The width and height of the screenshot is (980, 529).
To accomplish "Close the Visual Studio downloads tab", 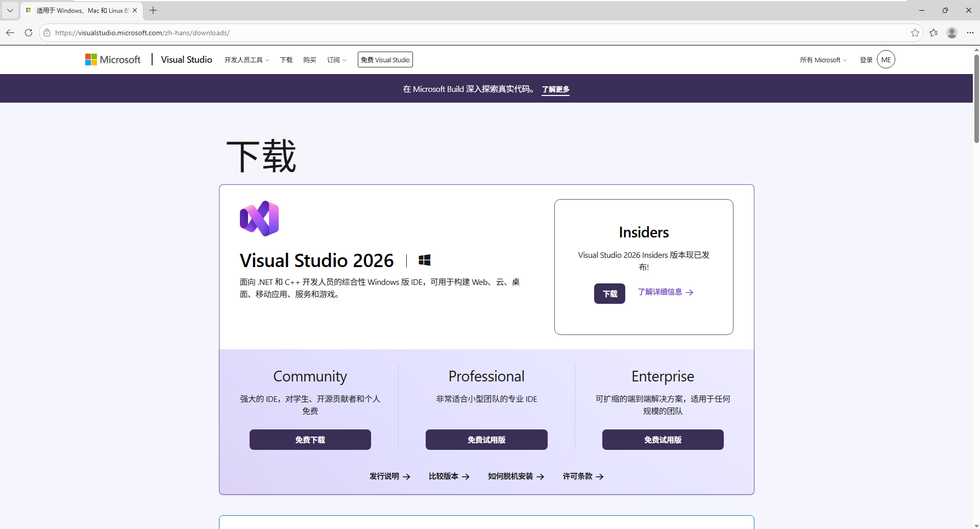I will tap(135, 10).
